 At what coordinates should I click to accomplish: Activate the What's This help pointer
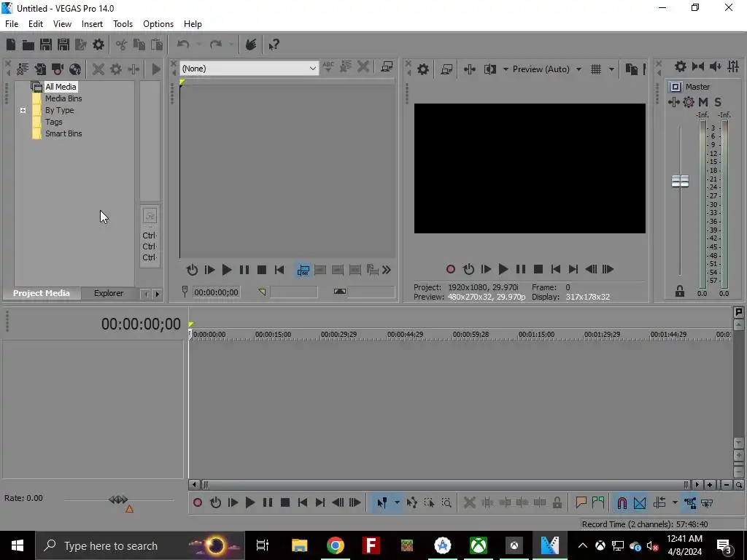click(274, 44)
